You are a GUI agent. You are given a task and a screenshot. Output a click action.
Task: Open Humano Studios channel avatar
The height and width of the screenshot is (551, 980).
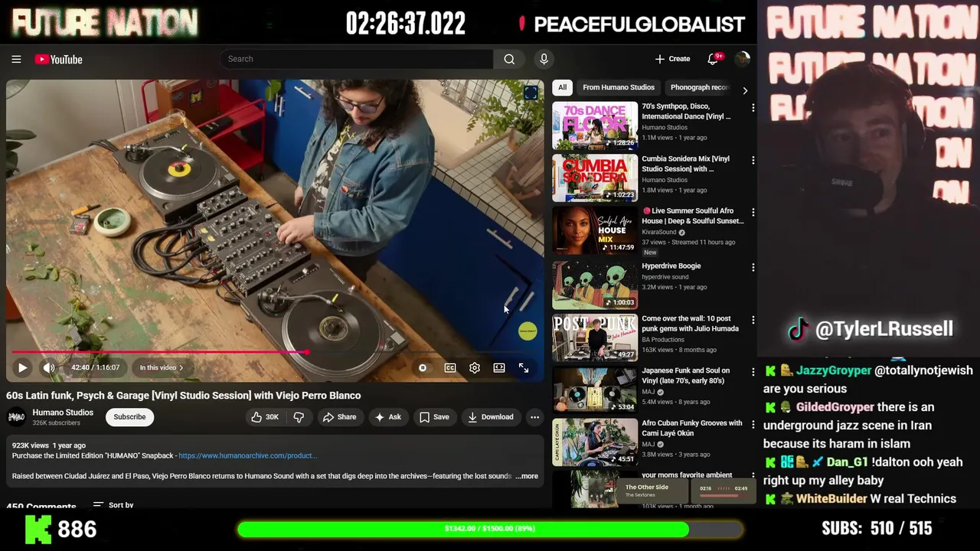[16, 417]
